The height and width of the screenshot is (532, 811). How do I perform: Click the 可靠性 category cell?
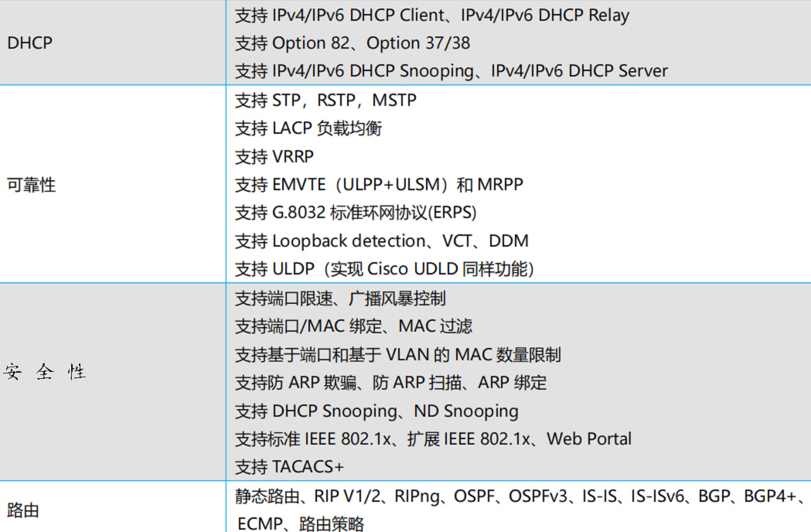click(x=113, y=184)
